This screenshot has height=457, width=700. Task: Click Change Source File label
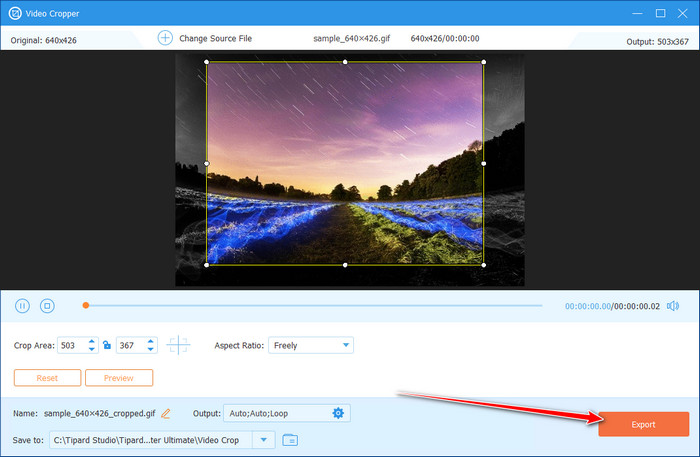(x=216, y=38)
